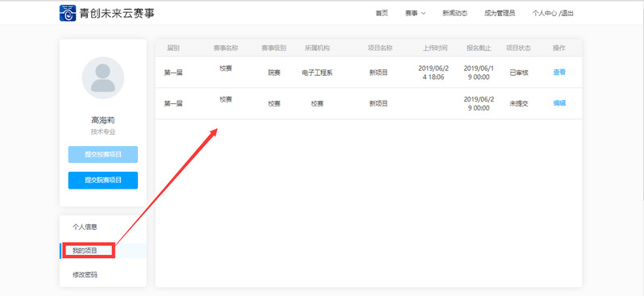
Task: Click 编辑 for the 未提交 project
Action: [x=559, y=103]
